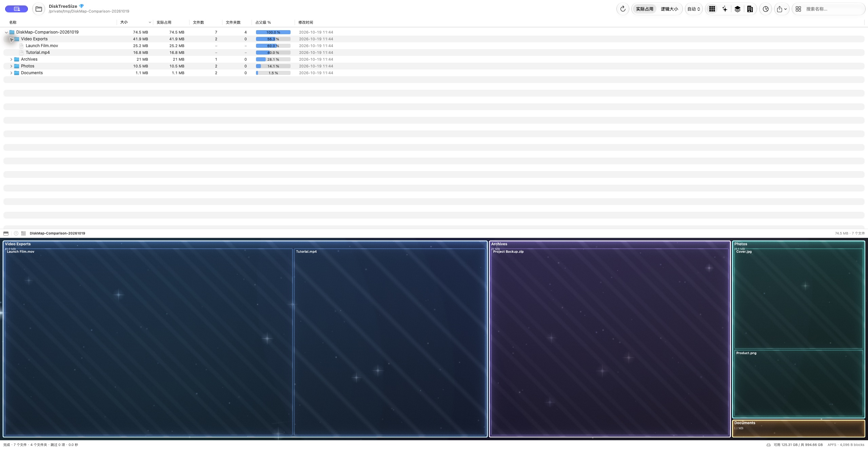Click the disk icon in status bar

[x=768, y=445]
